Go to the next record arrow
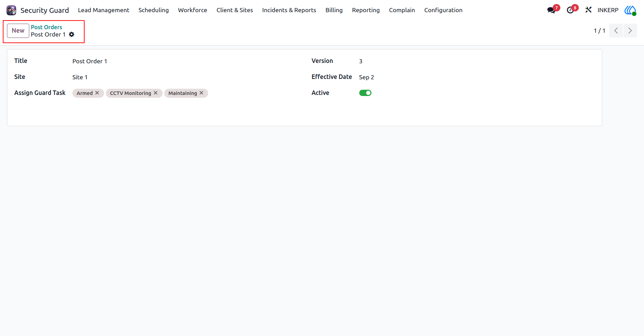This screenshot has height=336, width=644. pyautogui.click(x=630, y=31)
